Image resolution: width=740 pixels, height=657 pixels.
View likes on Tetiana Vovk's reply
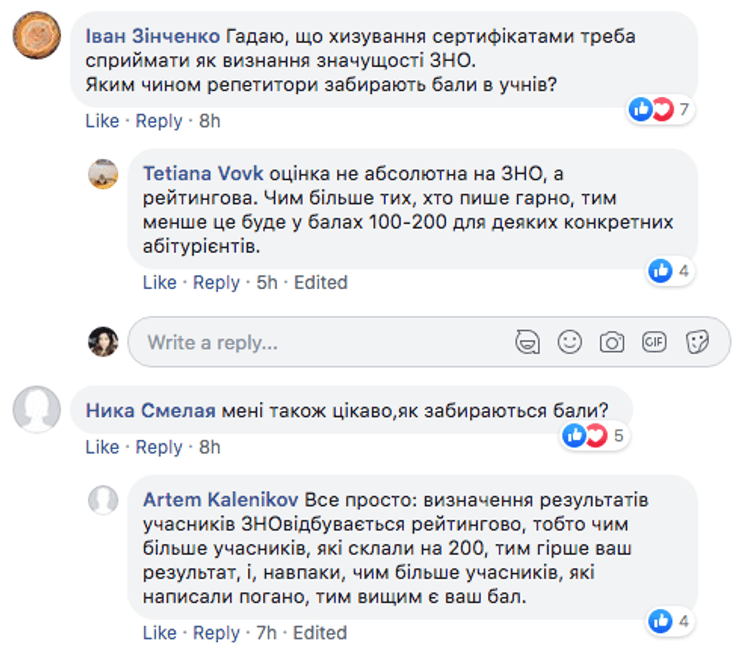tap(670, 270)
